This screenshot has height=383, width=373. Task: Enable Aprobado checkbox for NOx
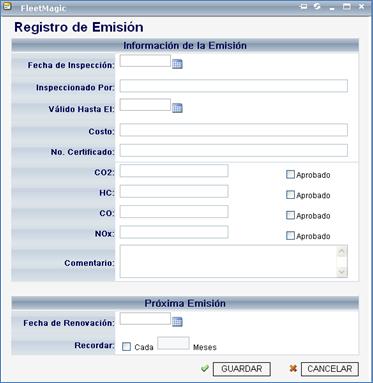coord(290,236)
